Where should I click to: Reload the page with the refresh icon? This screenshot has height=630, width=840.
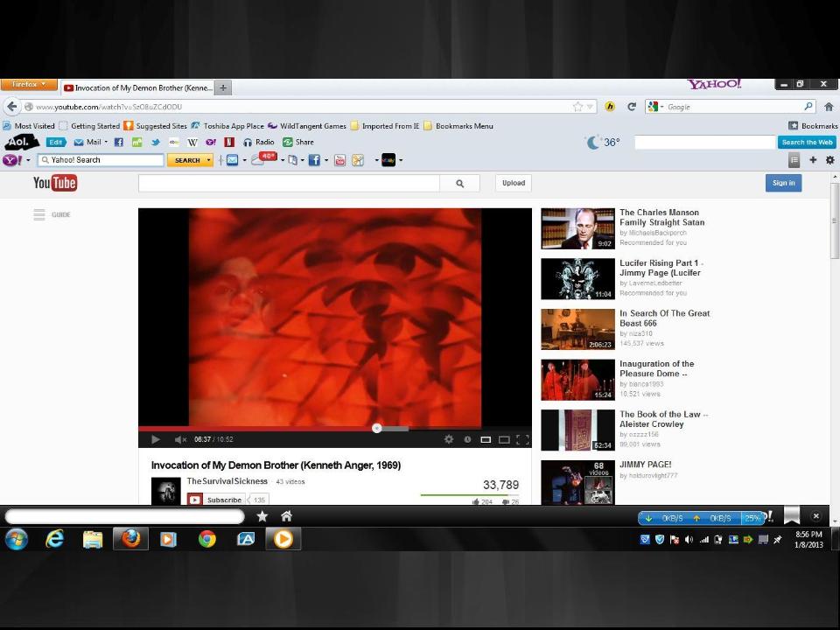[x=631, y=107]
